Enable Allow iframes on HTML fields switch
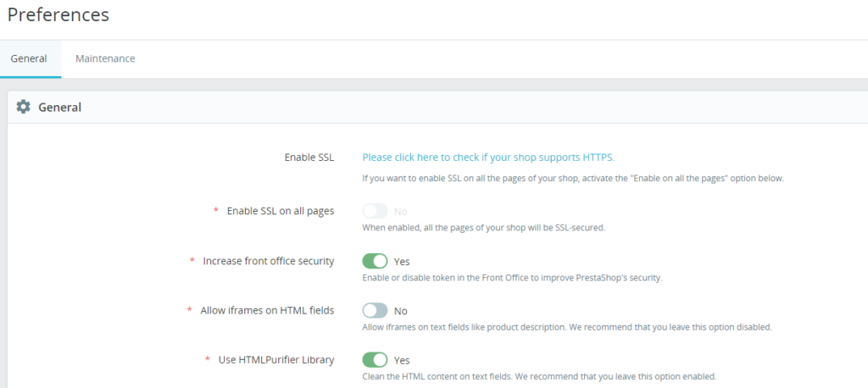Viewport: 868px width, 388px height. 375,311
